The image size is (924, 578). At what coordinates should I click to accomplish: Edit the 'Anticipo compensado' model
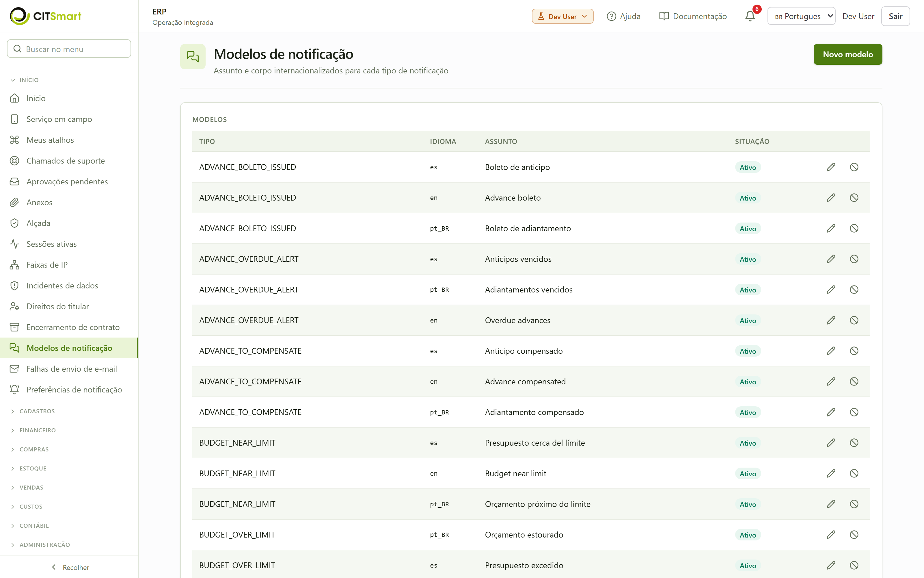(x=831, y=351)
